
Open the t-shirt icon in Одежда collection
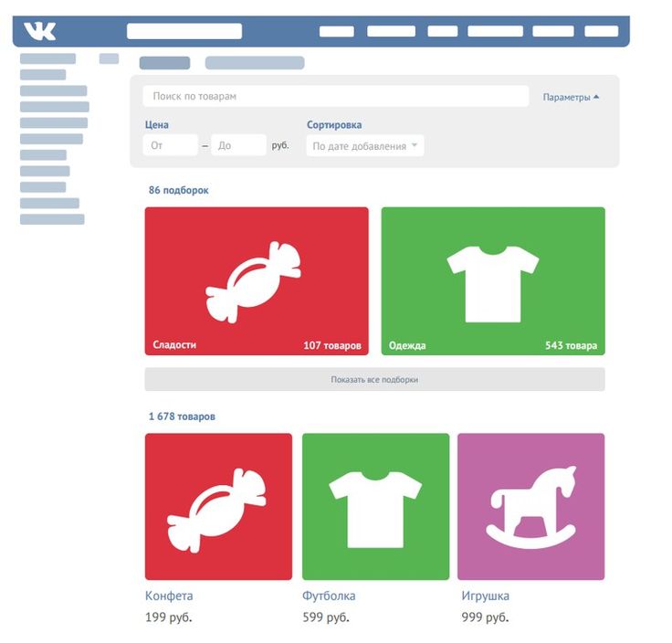493,284
